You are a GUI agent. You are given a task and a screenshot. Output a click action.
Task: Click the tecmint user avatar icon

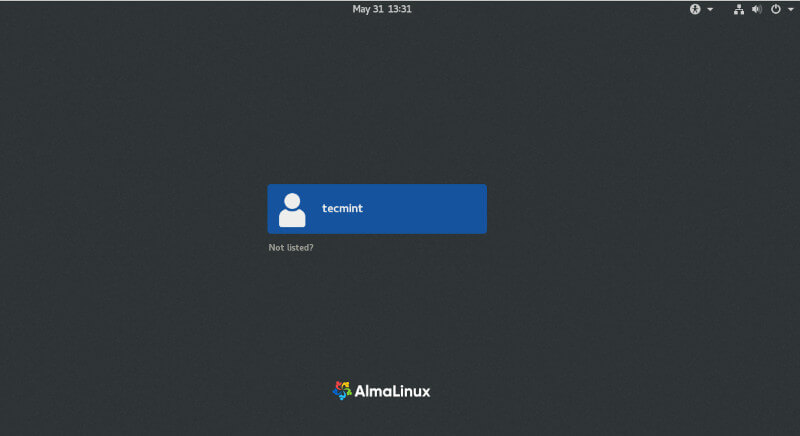[x=292, y=210]
